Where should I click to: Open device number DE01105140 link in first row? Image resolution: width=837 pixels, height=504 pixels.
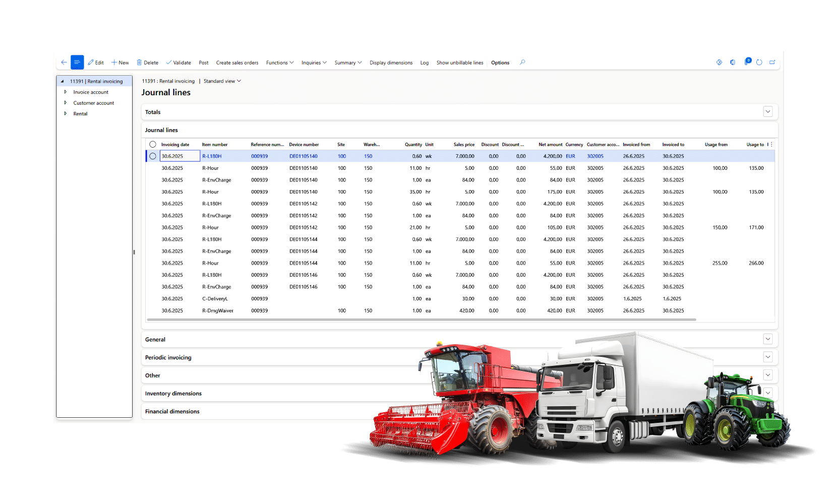[x=304, y=156]
